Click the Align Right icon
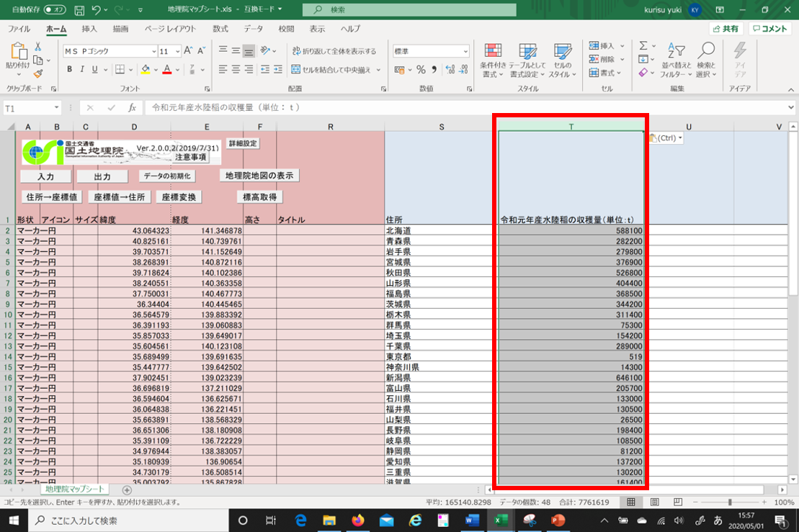The width and height of the screenshot is (799, 532). click(x=249, y=69)
